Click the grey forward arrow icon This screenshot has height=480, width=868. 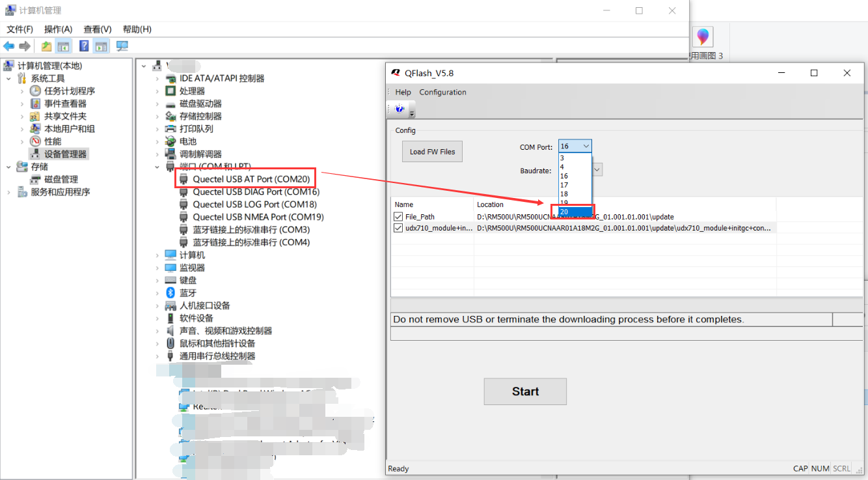25,46
